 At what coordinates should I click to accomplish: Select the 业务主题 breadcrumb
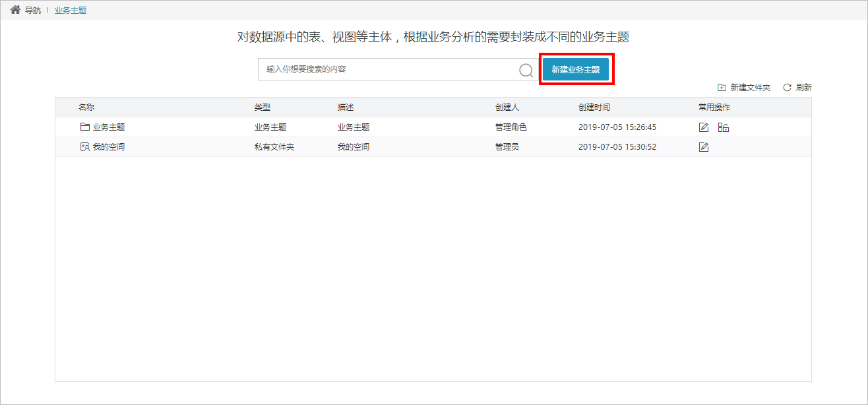tap(71, 11)
